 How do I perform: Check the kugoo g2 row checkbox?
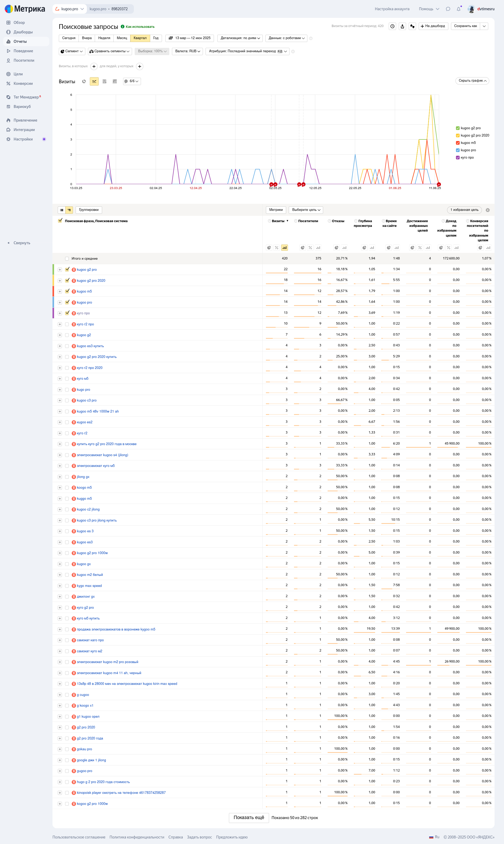(x=67, y=335)
